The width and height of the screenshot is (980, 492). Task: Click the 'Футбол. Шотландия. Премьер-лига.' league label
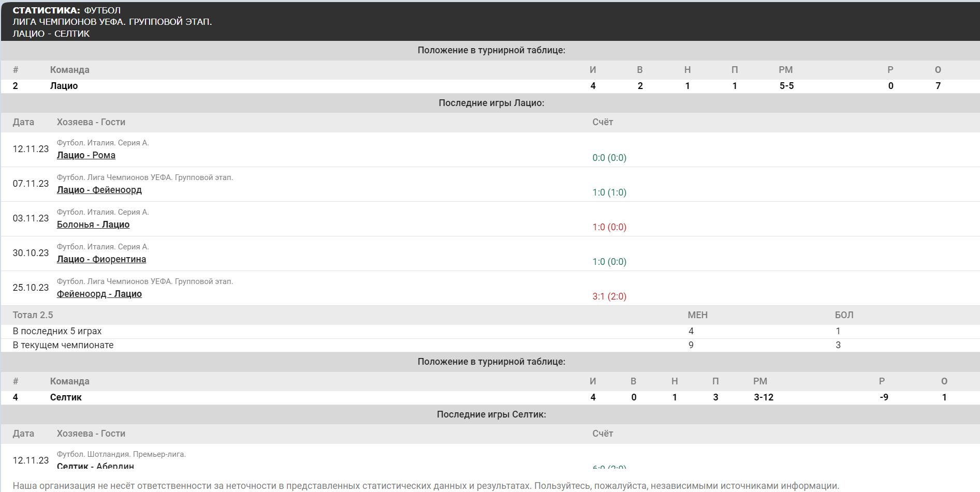pos(121,454)
